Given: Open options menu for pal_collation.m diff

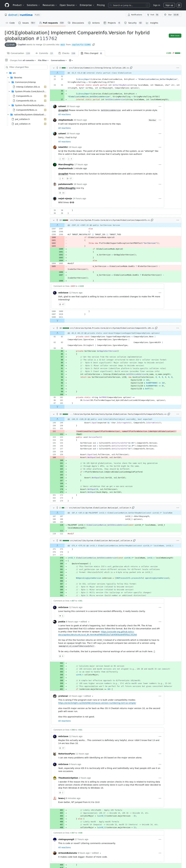Looking at the screenshot, I should point(178,540).
